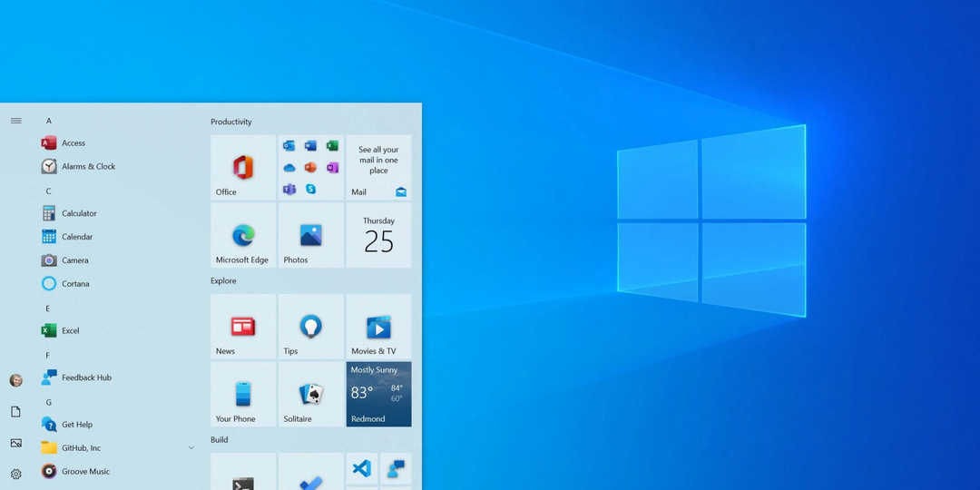Click the letter E index header
Viewport: 980px width, 490px height.
48,309
